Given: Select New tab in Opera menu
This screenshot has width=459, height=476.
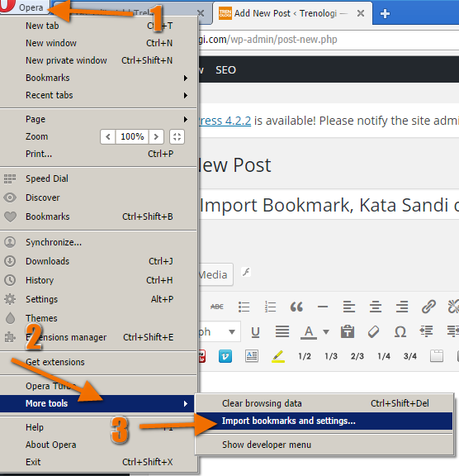Looking at the screenshot, I should [x=98, y=26].
